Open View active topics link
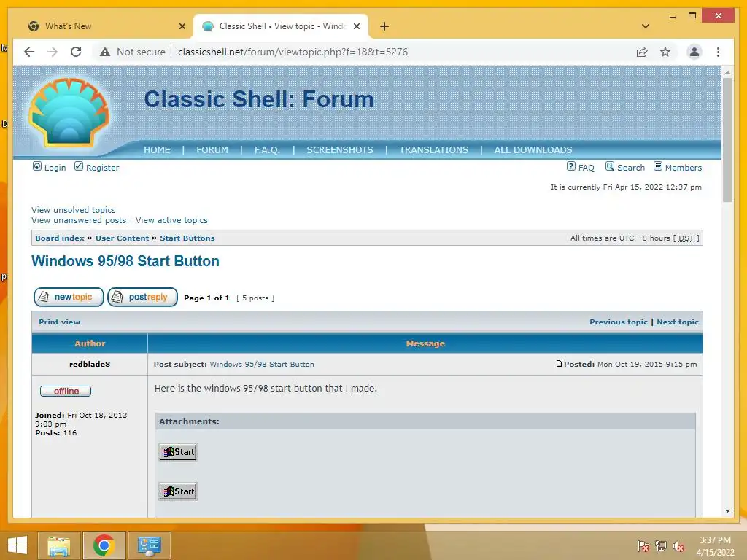This screenshot has width=747, height=560. pos(171,220)
